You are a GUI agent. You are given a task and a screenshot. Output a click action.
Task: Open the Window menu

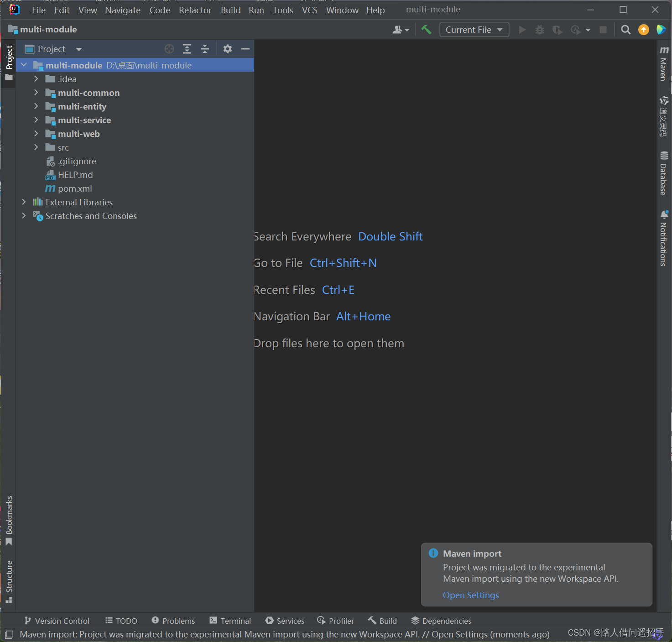[x=342, y=10]
